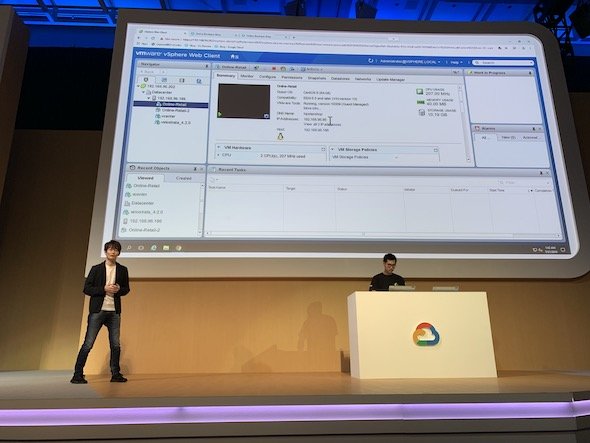Open the Administrator@VSPHERE.LOCAL user menu
The image size is (590, 443).
410,61
